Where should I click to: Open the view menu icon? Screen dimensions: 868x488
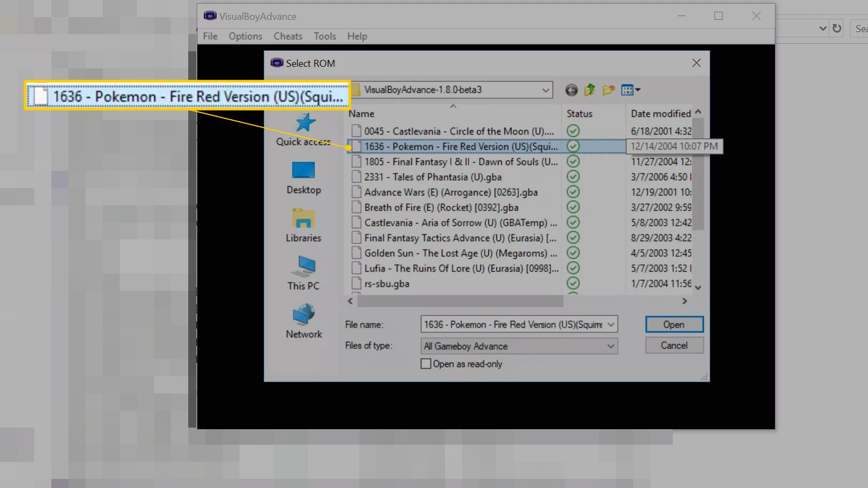click(x=631, y=90)
